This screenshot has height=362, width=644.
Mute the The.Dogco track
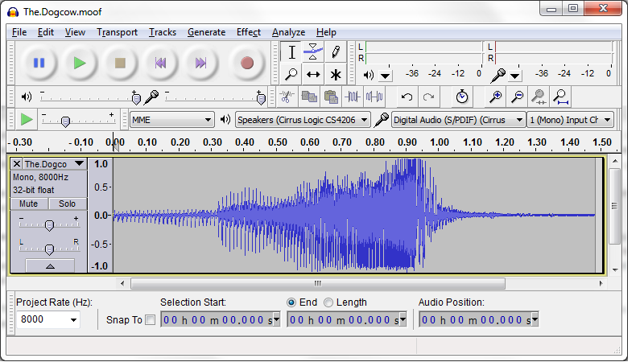29,204
